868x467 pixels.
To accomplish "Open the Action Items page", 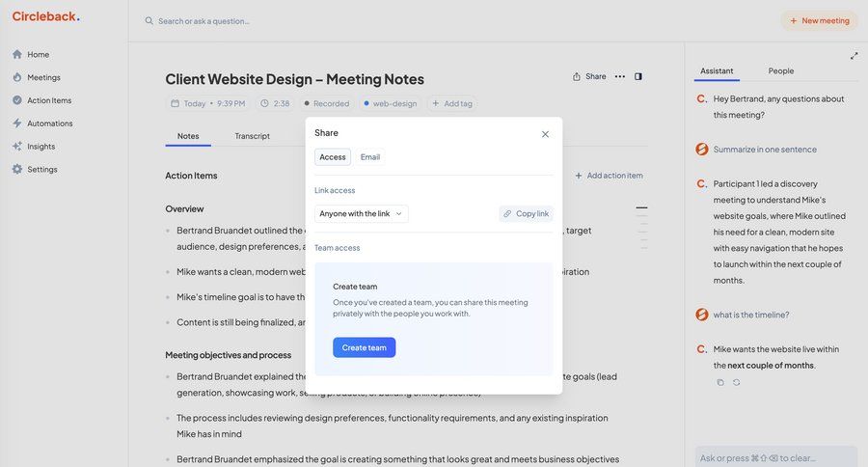I will [x=48, y=100].
